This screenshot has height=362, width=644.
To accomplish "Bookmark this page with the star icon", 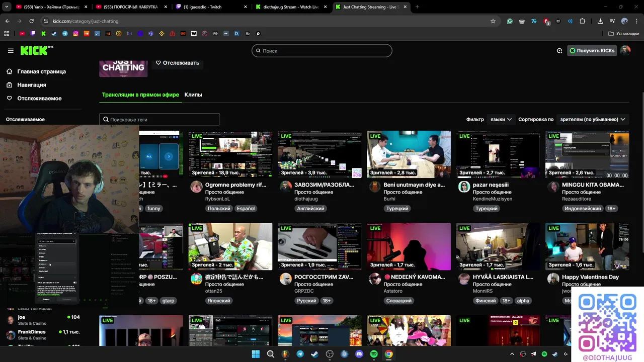I will (493, 21).
